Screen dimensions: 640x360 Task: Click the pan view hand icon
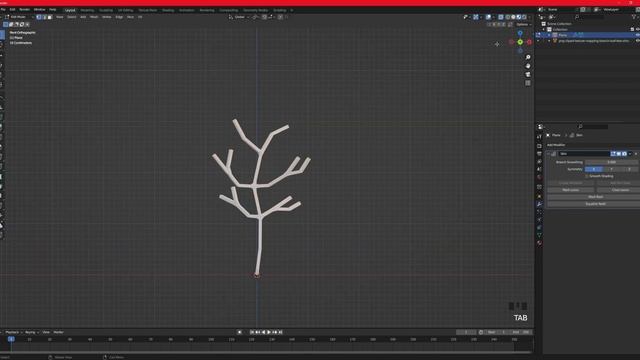[528, 66]
